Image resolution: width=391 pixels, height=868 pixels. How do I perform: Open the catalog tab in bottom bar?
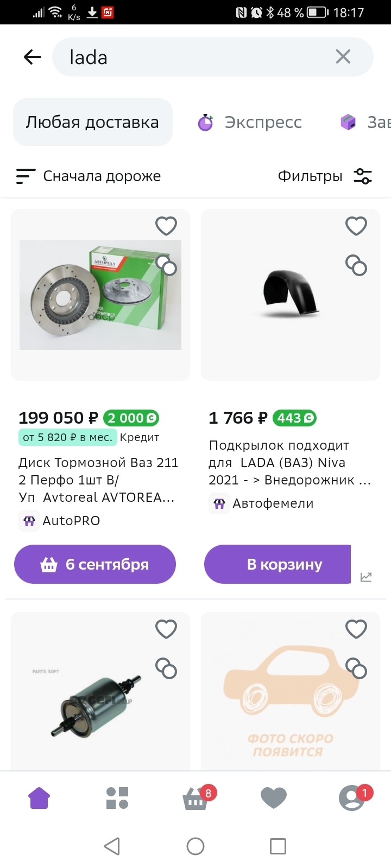pyautogui.click(x=117, y=798)
